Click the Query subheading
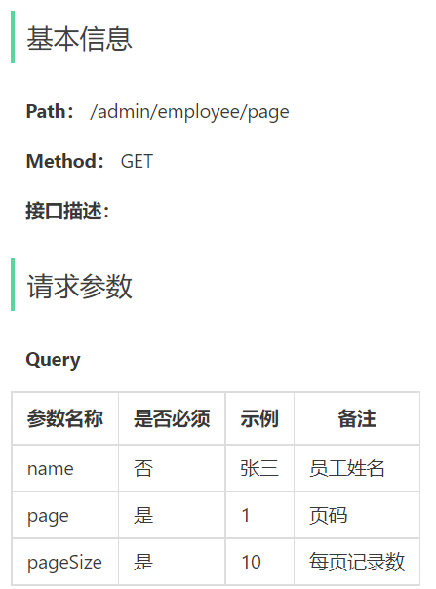Viewport: 436px width, 589px height. [53, 360]
